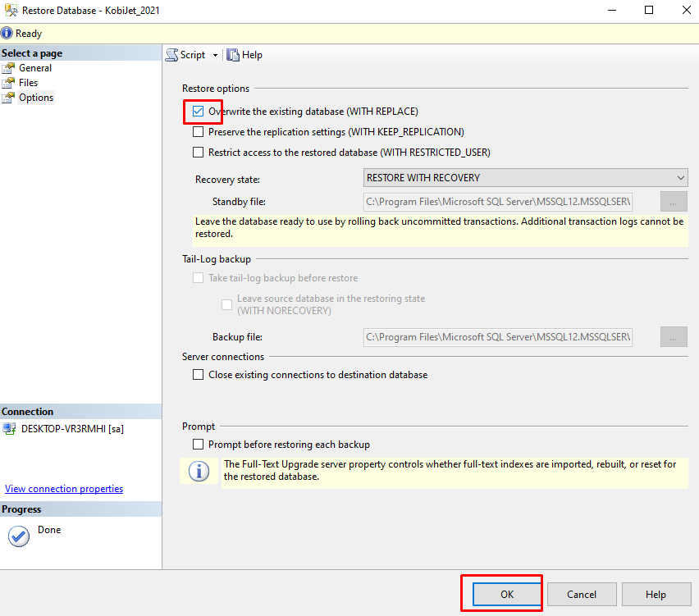Image resolution: width=699 pixels, height=616 pixels.
Task: Click the Ready status info icon
Action: pos(7,34)
